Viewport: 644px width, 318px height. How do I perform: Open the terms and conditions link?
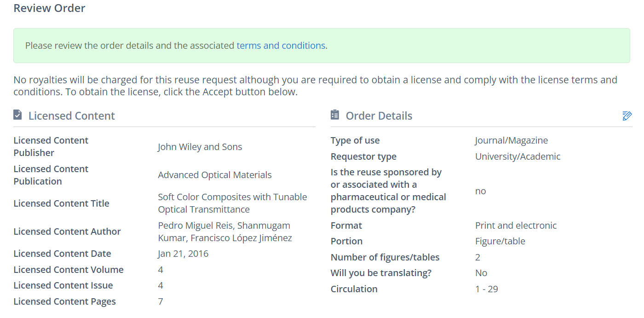pyautogui.click(x=281, y=46)
